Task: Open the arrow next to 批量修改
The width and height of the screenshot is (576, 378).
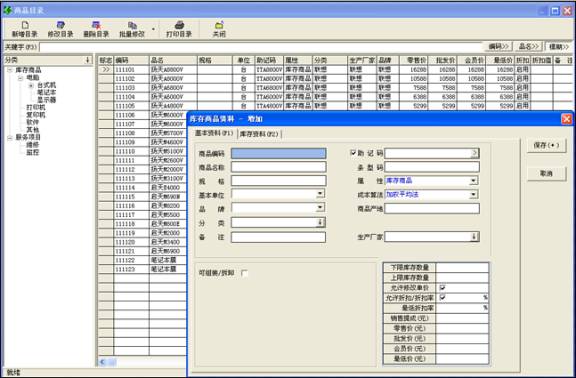Action: [x=154, y=29]
